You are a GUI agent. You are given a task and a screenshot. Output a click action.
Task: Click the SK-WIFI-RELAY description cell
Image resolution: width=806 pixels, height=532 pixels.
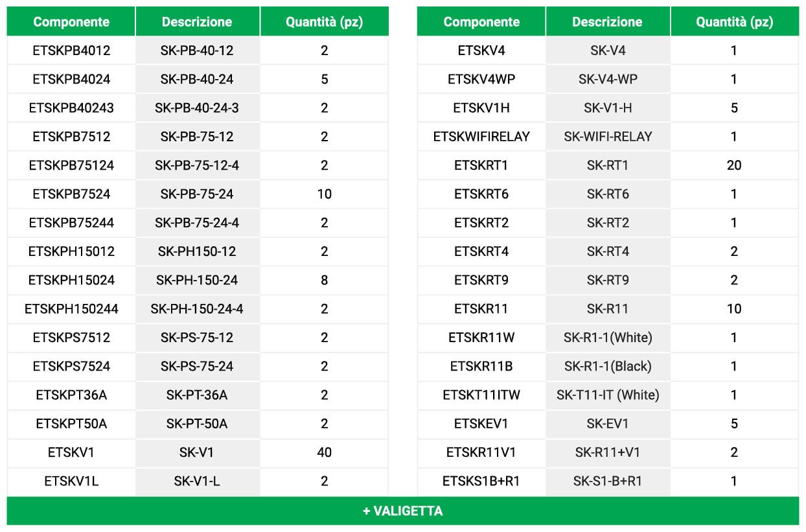[608, 137]
